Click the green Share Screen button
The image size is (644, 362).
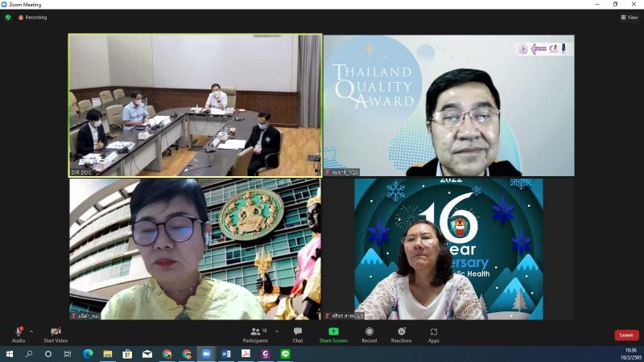[x=333, y=335]
